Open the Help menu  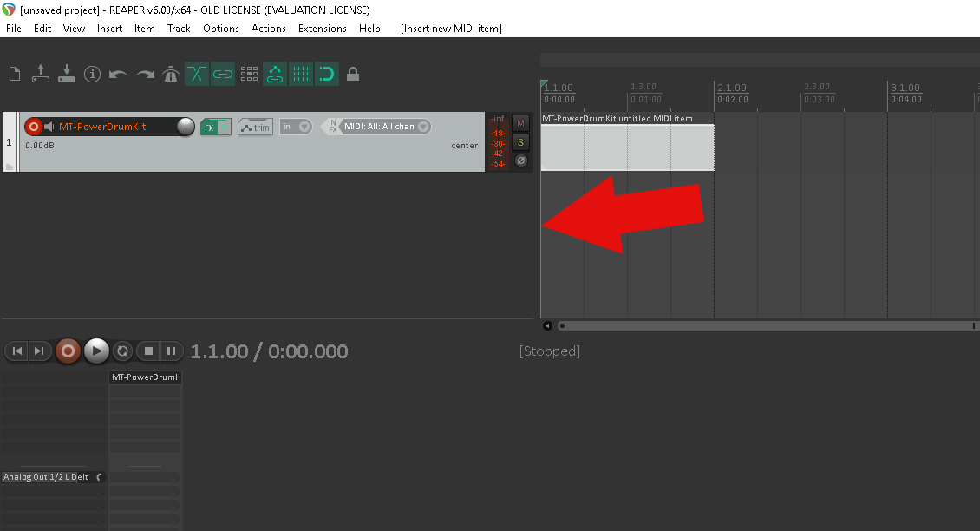click(369, 29)
